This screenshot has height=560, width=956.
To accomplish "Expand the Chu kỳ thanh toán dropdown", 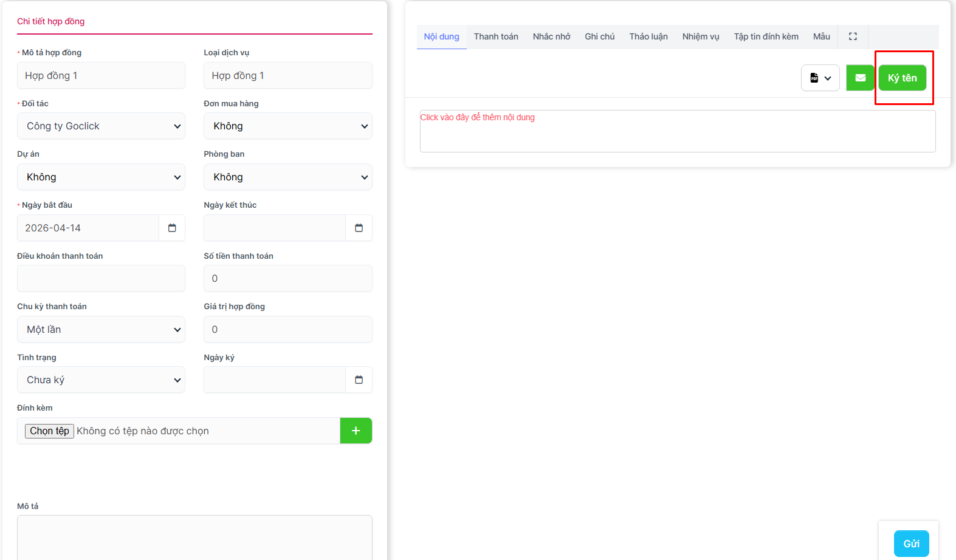I will [x=101, y=329].
